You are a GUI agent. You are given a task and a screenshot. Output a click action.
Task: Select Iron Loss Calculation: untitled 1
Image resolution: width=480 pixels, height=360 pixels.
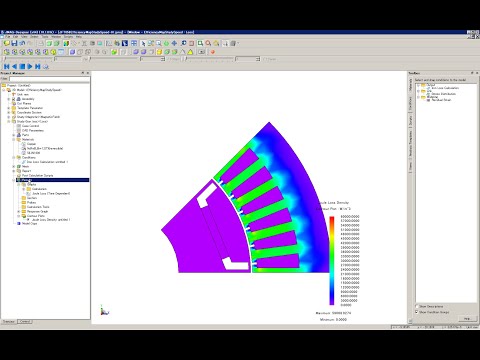click(47, 162)
